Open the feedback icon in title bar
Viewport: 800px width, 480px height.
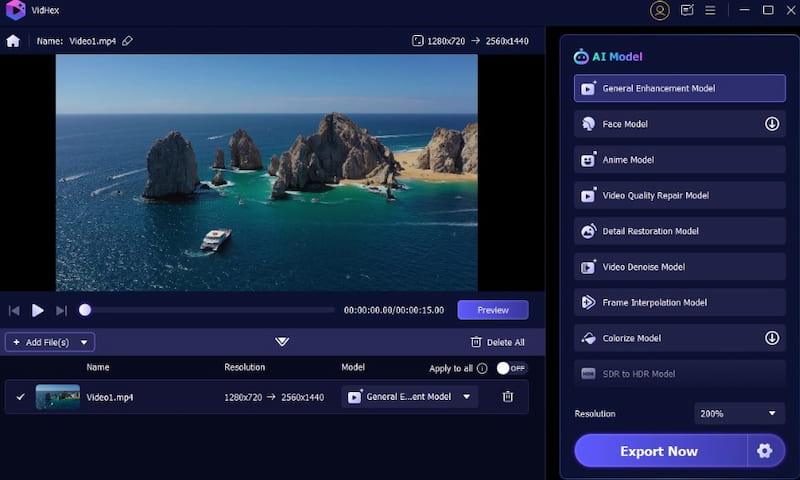pyautogui.click(x=687, y=10)
